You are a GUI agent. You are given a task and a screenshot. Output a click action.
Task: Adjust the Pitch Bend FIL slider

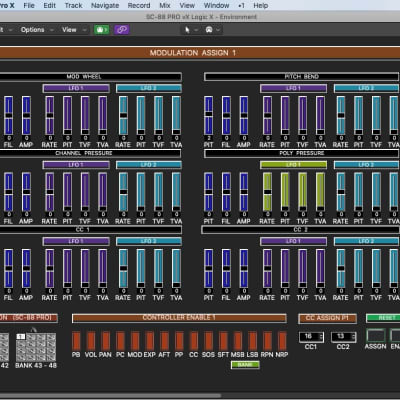pos(226,115)
